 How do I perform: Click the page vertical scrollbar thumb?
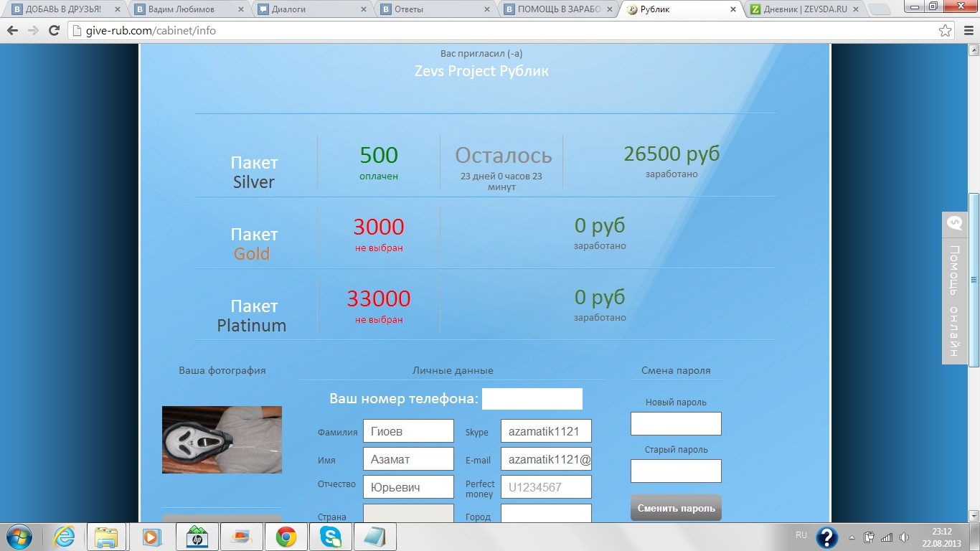[x=974, y=279]
